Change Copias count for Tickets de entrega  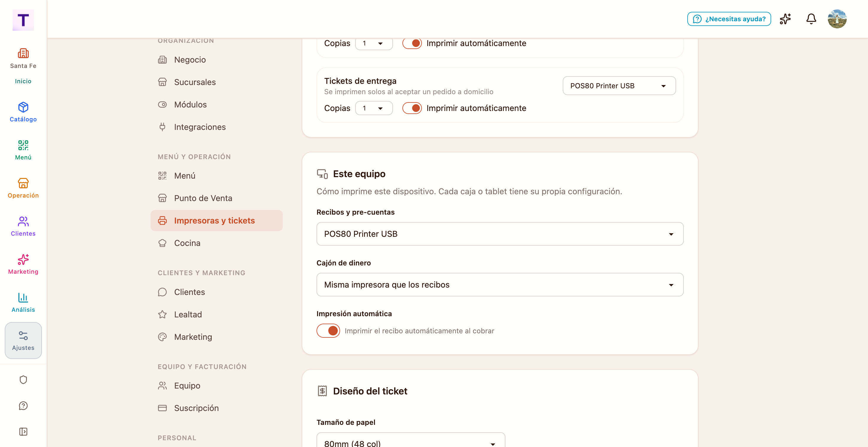374,108
